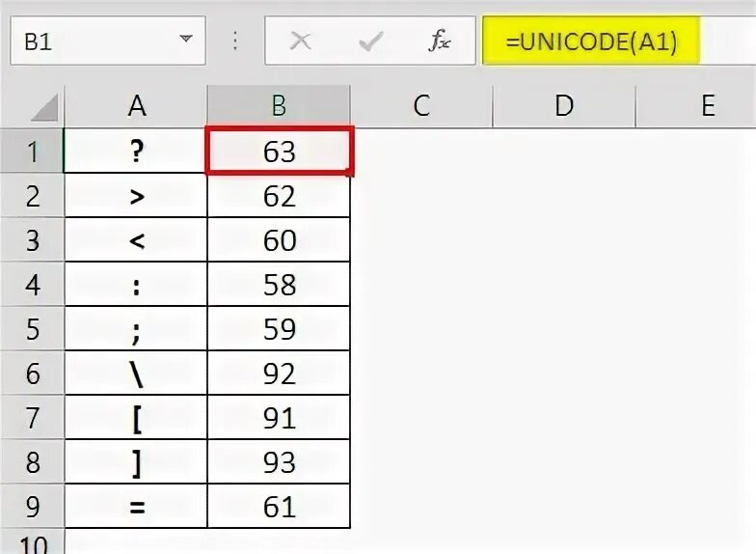This screenshot has height=554, width=756.
Task: Open the Insert Function fx dialog
Action: click(440, 41)
